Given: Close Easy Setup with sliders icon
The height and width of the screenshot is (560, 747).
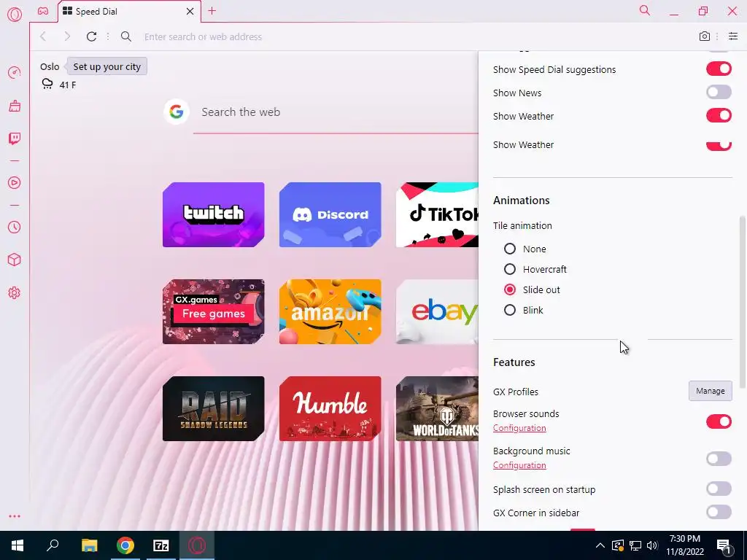Looking at the screenshot, I should 733,36.
